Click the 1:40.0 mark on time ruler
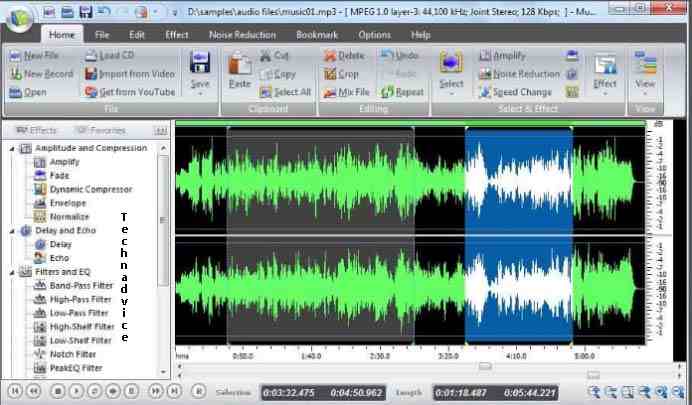 (x=311, y=356)
